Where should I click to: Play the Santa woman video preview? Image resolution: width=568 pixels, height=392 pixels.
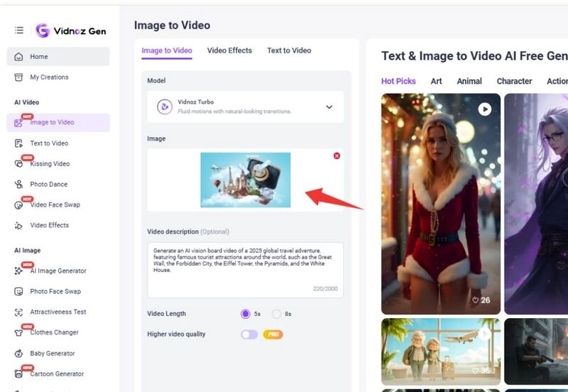pos(484,109)
